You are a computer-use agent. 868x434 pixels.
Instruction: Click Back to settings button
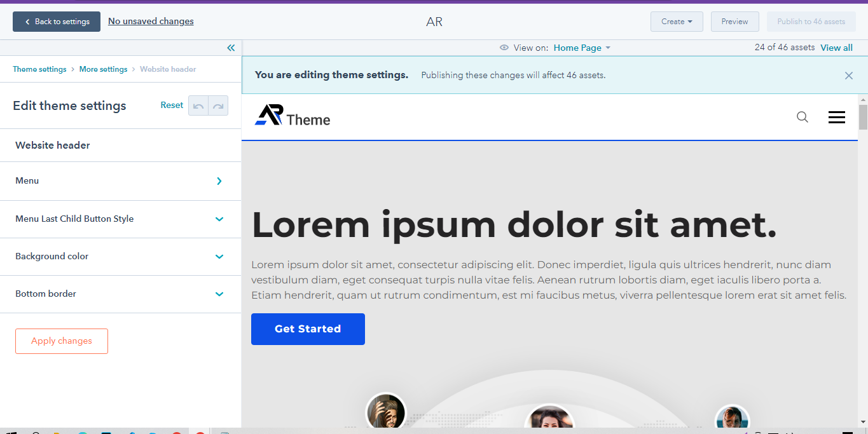pyautogui.click(x=57, y=22)
